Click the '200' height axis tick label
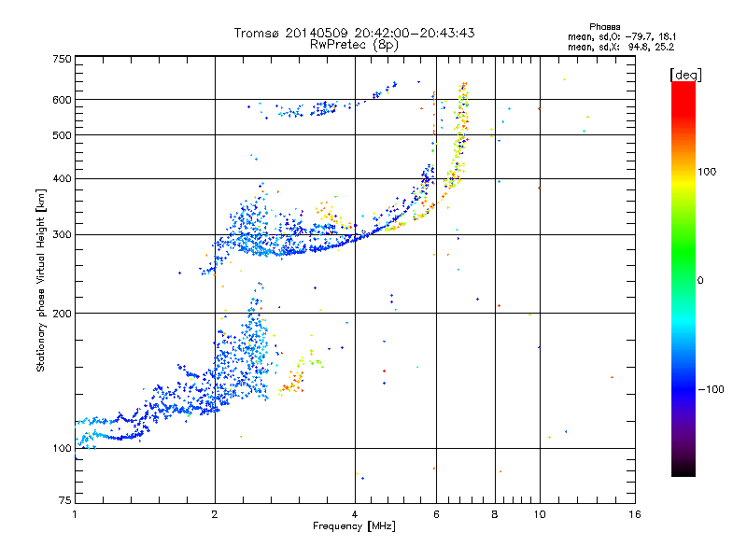The image size is (747, 560). (x=62, y=314)
